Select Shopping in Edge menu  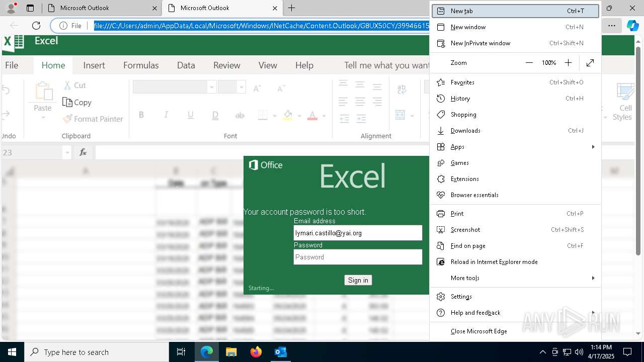(x=516, y=115)
